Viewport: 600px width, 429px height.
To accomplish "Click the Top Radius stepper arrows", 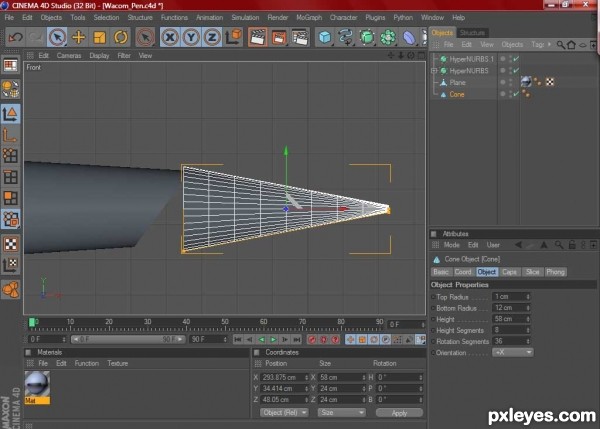I will [x=528, y=297].
